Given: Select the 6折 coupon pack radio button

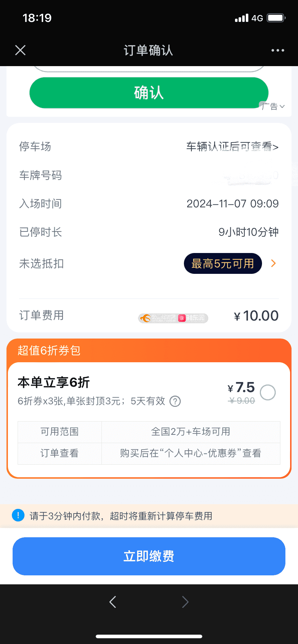Looking at the screenshot, I should (268, 392).
